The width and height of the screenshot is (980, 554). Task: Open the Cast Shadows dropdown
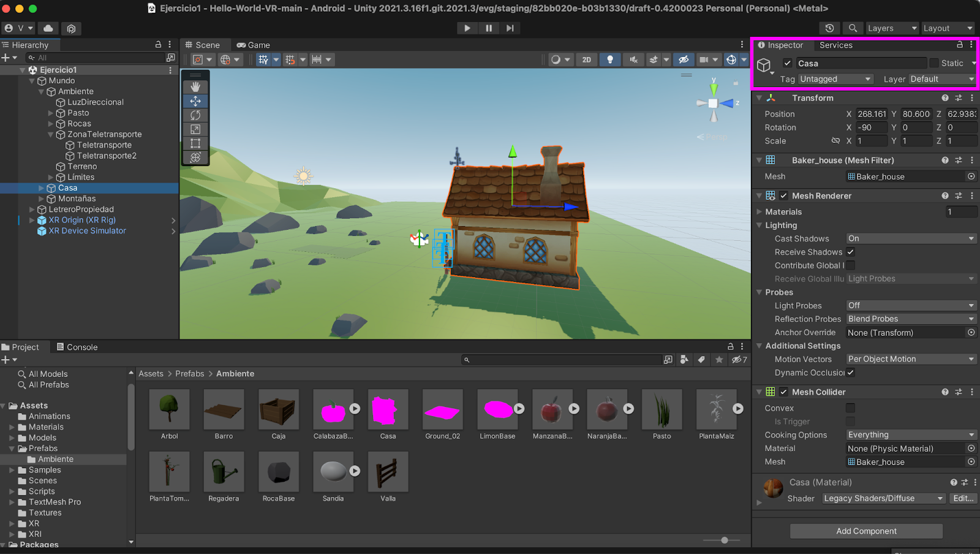pyautogui.click(x=910, y=238)
